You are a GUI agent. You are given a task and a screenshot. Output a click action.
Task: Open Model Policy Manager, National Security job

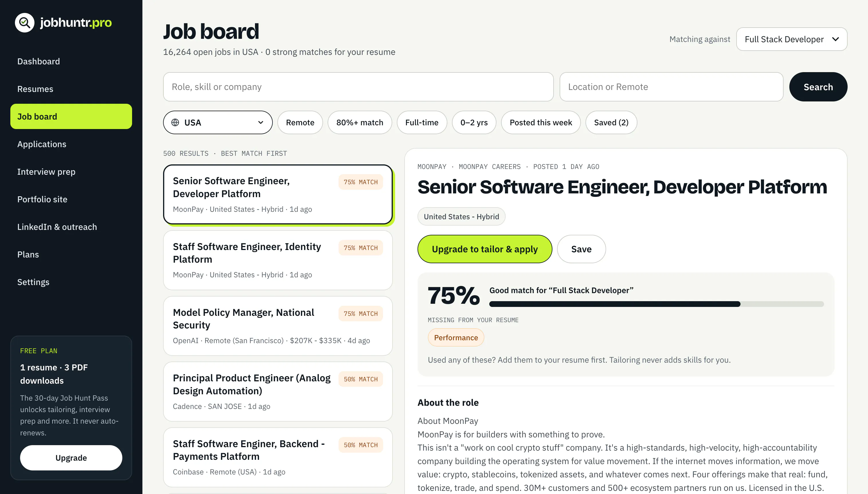[278, 326]
